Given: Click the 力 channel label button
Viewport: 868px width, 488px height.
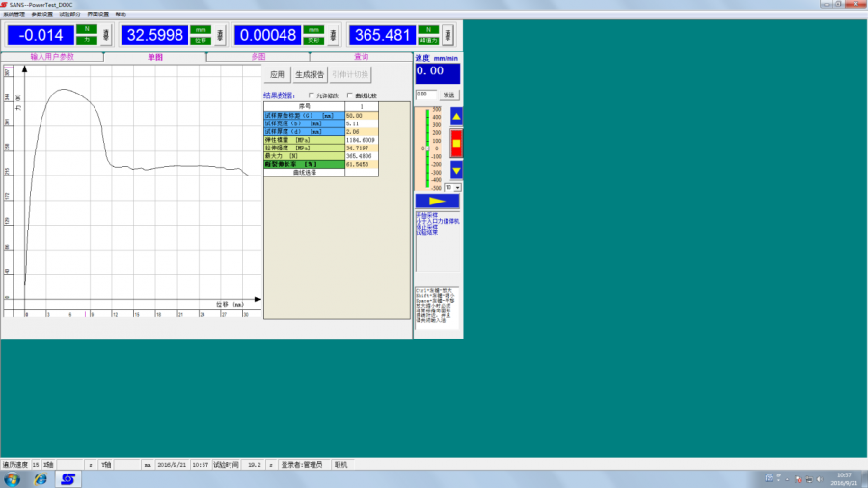Looking at the screenshot, I should point(87,41).
